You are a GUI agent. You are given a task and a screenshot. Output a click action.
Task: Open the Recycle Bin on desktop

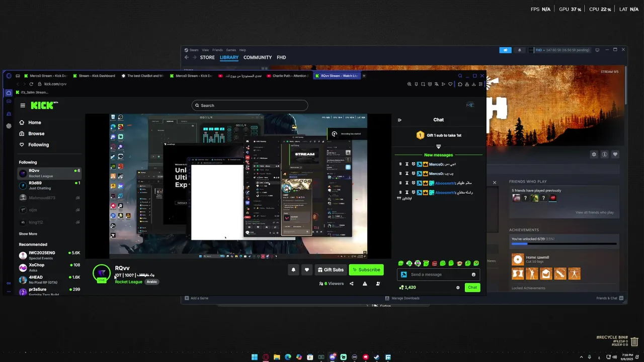point(634,342)
